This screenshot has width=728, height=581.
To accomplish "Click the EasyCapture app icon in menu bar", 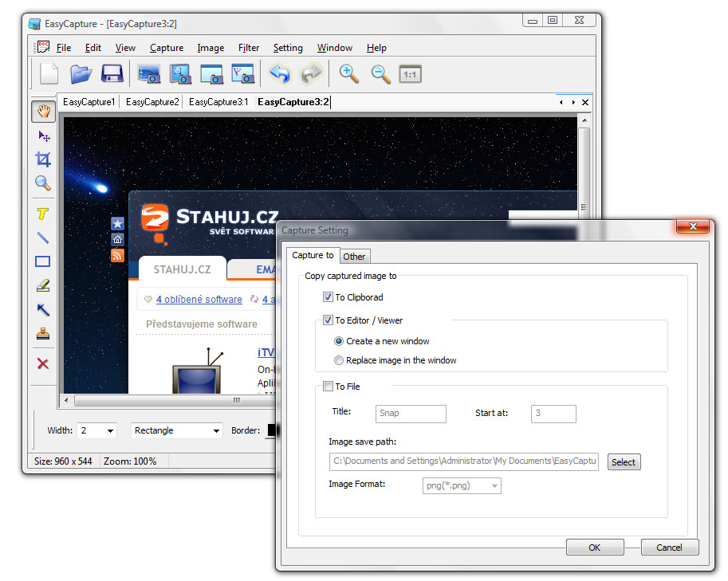I will 42,47.
